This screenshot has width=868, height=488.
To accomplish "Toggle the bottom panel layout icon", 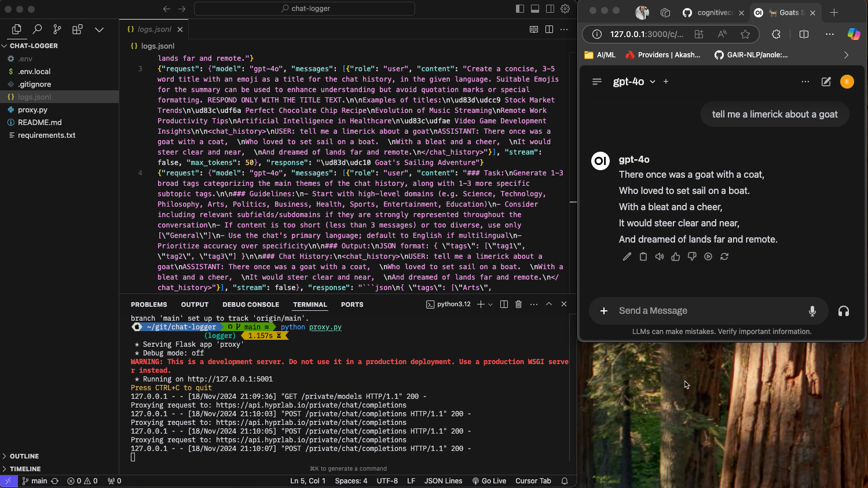I will pos(535,9).
